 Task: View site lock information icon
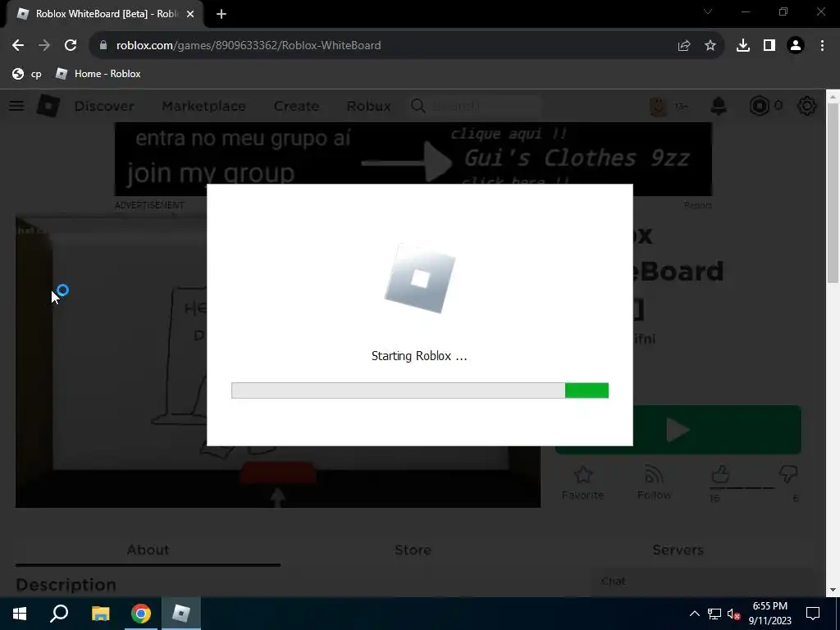pos(103,46)
